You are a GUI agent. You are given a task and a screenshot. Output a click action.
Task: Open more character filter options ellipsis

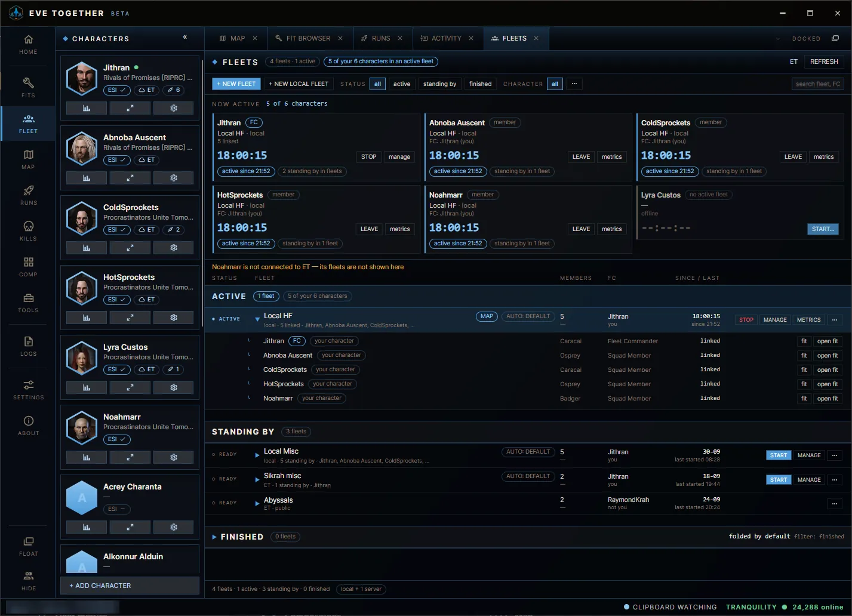coord(574,84)
